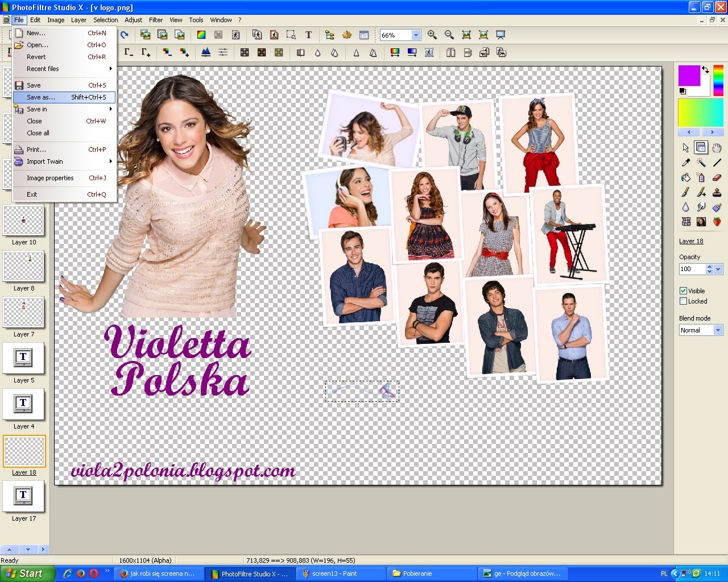Screen dimensions: 728x582
Task: Click the Zoom in magnifier icon
Action: [x=432, y=35]
